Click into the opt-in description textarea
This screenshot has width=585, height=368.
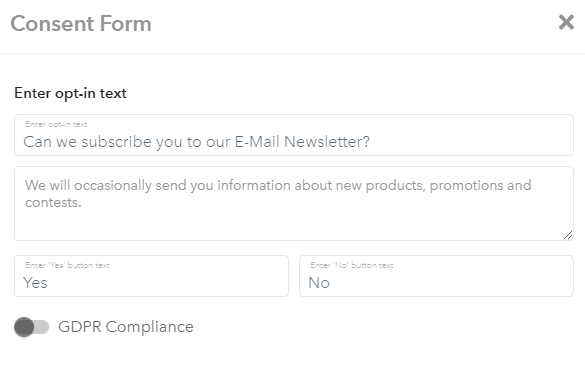294,203
